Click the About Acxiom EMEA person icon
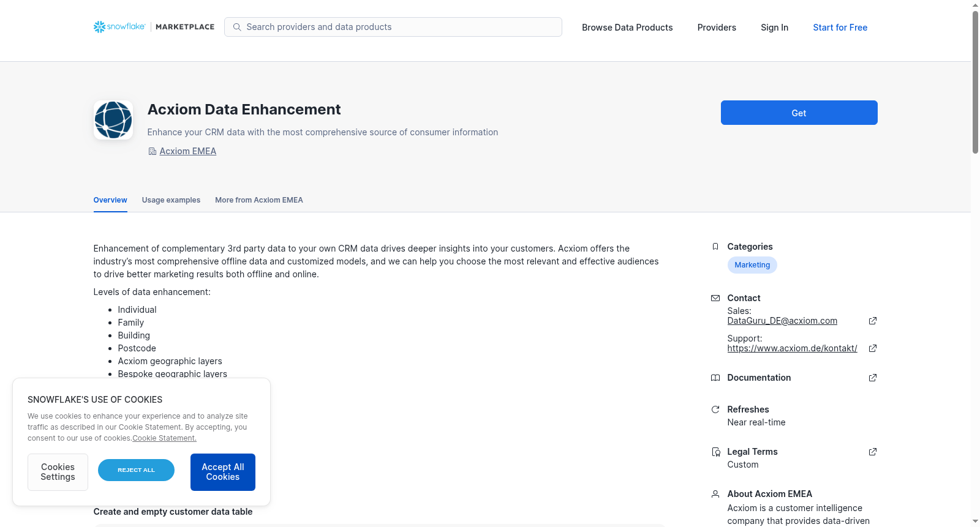The height and width of the screenshot is (527, 980). click(x=715, y=494)
